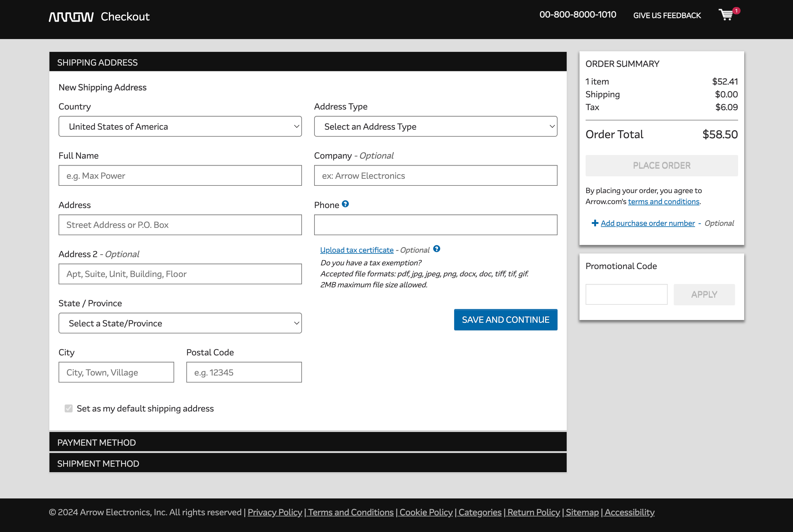Click the Upload tax certificate link
Screen dimensions: 793x532
357,250
